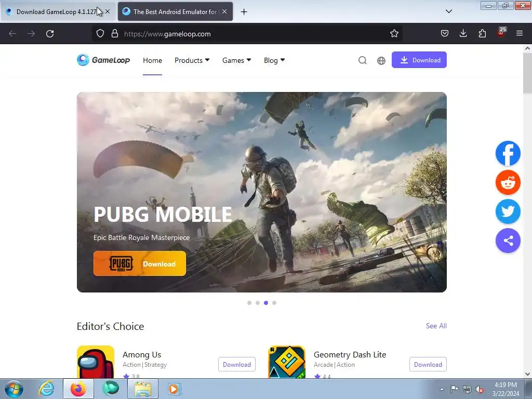Image resolution: width=532 pixels, height=399 pixels.
Task: Click the PUBG MOBILE banner image
Action: pos(262,192)
